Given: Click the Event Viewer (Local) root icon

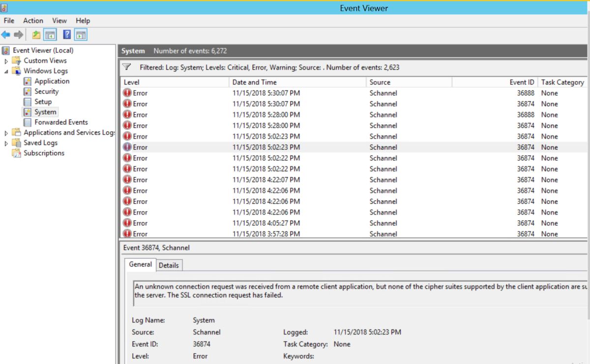Looking at the screenshot, I should tap(6, 50).
